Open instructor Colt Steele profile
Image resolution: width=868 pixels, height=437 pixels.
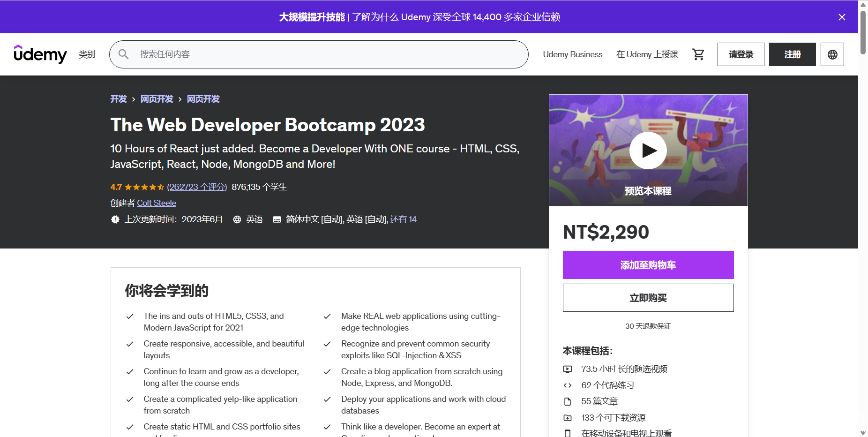157,203
